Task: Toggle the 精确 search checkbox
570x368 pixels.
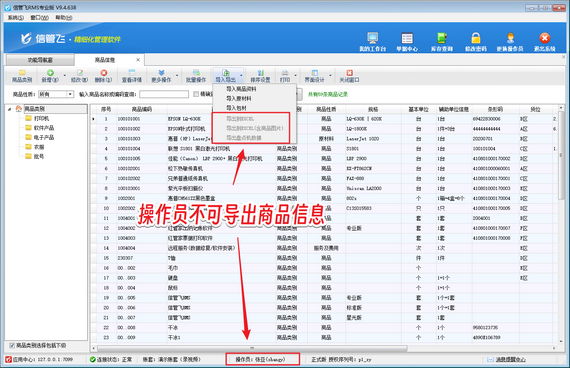Action: tap(196, 94)
